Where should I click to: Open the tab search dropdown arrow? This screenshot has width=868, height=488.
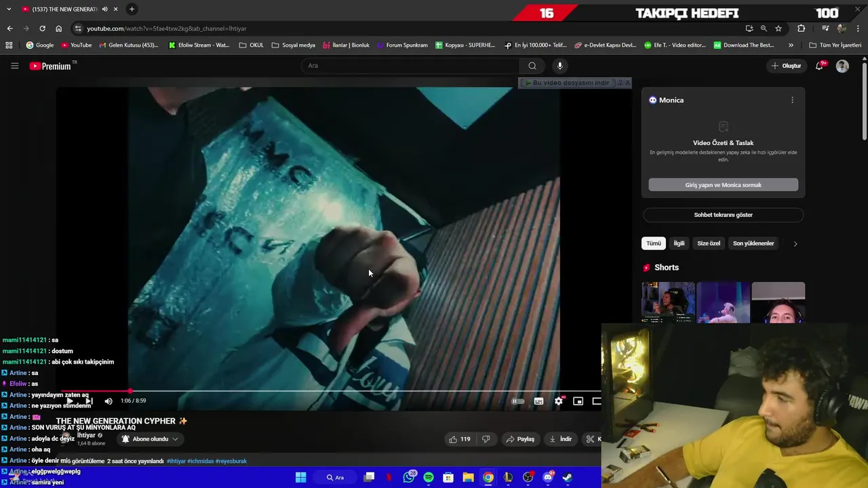[9, 9]
